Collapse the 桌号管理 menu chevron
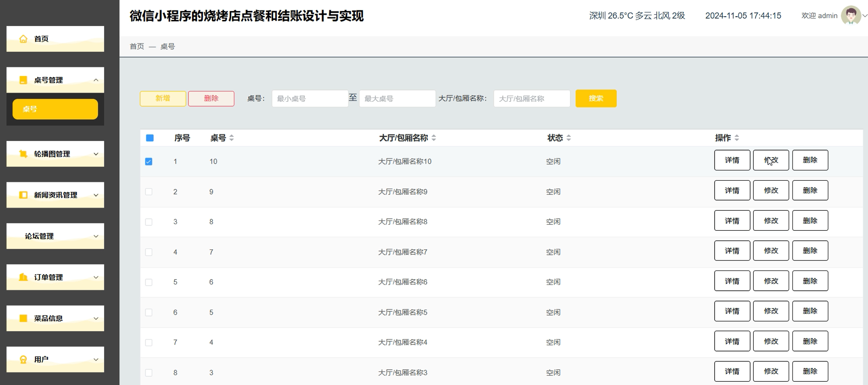Screen dimensions: 868x385 point(96,80)
